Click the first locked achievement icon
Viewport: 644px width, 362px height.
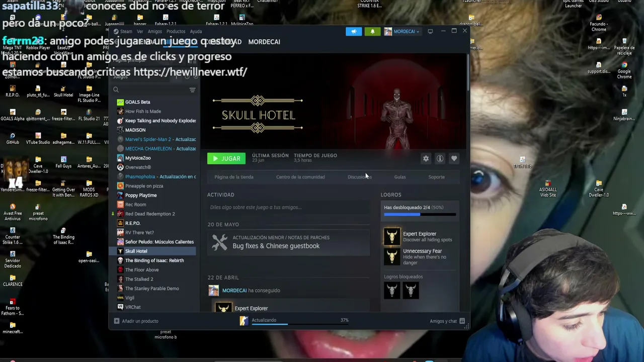(x=392, y=290)
